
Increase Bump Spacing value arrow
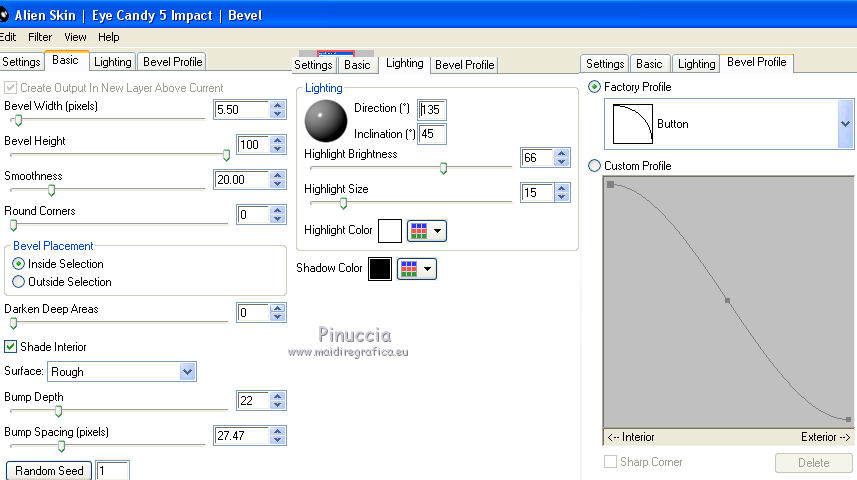click(278, 431)
